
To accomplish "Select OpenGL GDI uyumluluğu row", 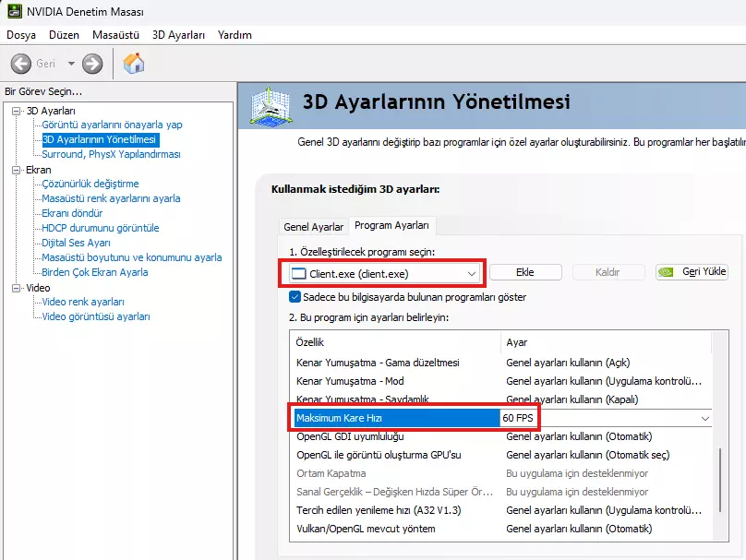I will coord(502,436).
